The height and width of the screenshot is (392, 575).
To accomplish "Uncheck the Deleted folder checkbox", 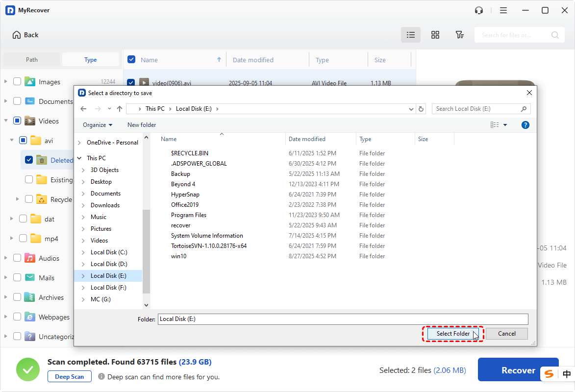I will [x=28, y=160].
